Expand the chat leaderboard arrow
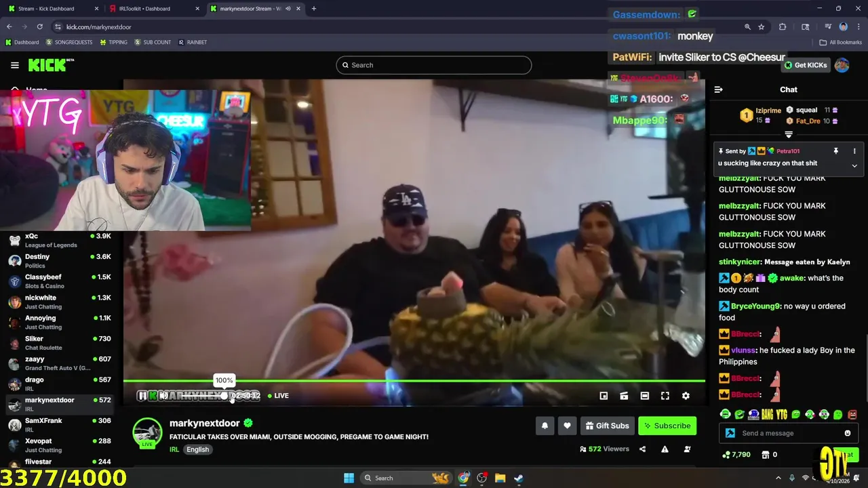 pos(789,135)
